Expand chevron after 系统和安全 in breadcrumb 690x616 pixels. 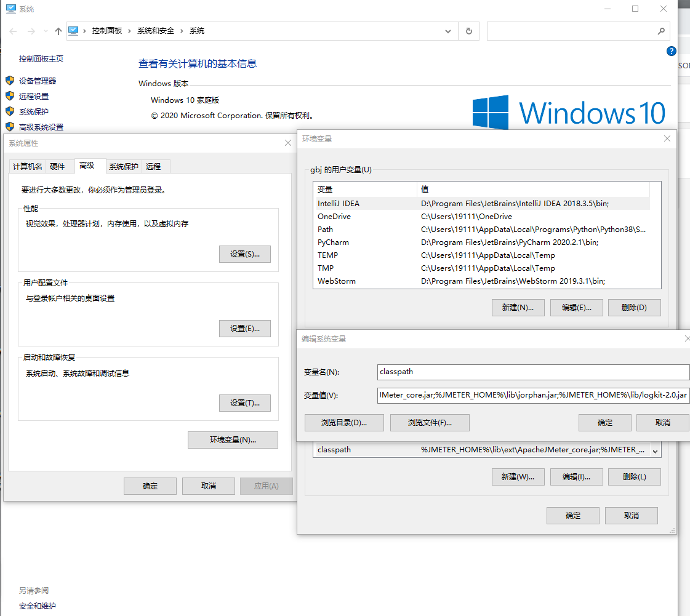(x=182, y=31)
